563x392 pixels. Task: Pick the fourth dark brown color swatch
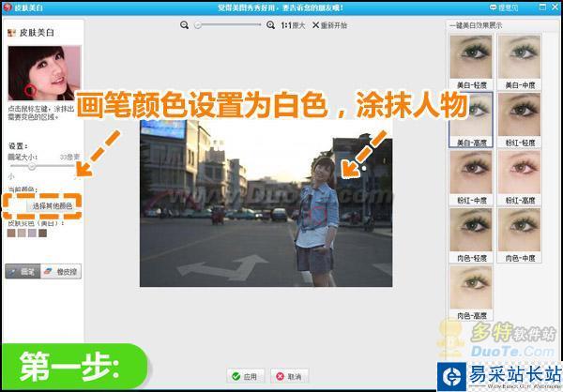(x=43, y=234)
